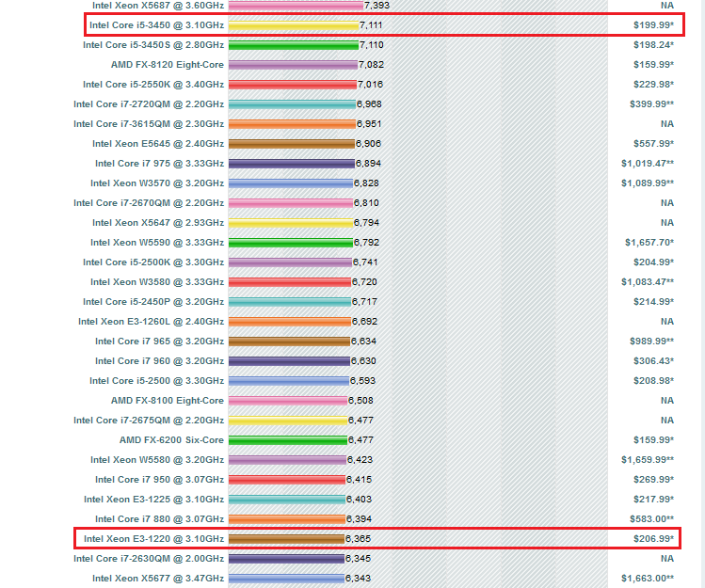Image resolution: width=705 pixels, height=588 pixels.
Task: Click the 6,951 score value
Action: click(x=369, y=124)
